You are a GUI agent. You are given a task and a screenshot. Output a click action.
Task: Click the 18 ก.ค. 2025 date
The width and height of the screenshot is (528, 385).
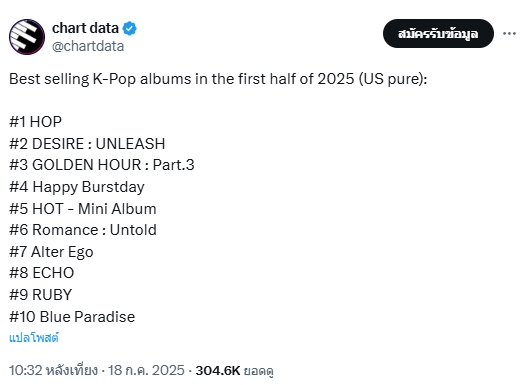[x=146, y=370]
